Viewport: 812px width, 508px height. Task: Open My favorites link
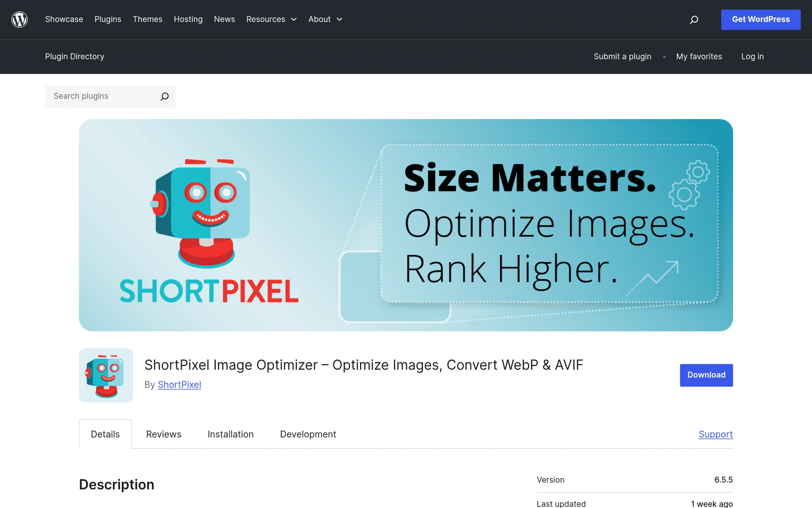point(699,57)
